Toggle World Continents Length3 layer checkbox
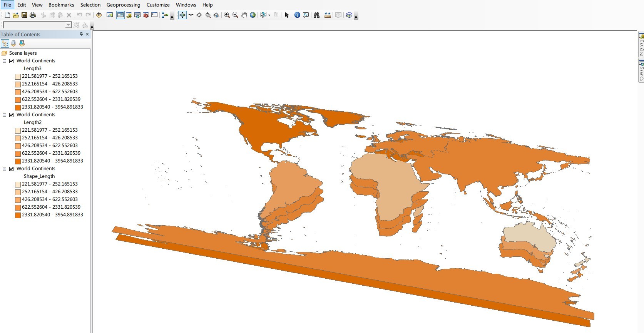Image resolution: width=644 pixels, height=333 pixels. tap(12, 61)
